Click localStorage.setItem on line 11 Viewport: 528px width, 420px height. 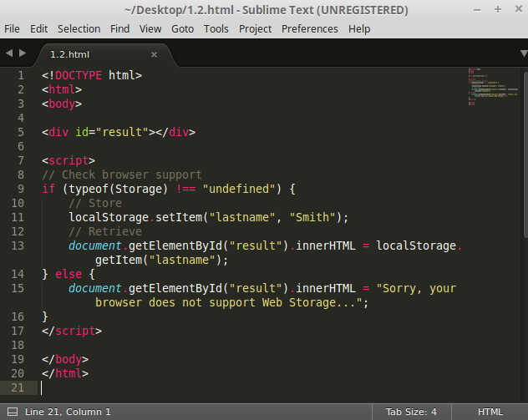point(135,217)
